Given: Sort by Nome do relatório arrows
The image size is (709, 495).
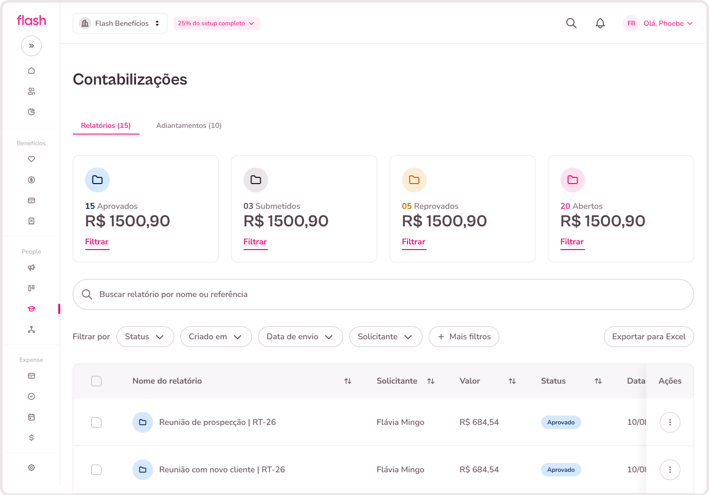Looking at the screenshot, I should click(347, 381).
